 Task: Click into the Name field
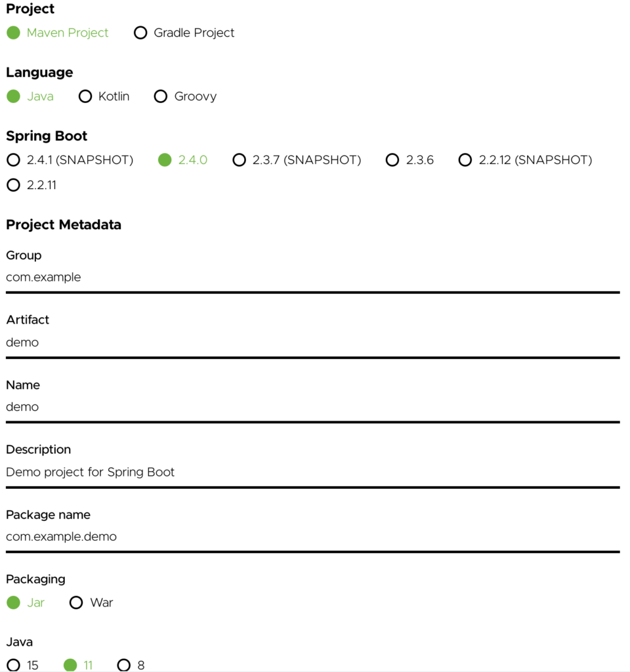[x=312, y=407]
